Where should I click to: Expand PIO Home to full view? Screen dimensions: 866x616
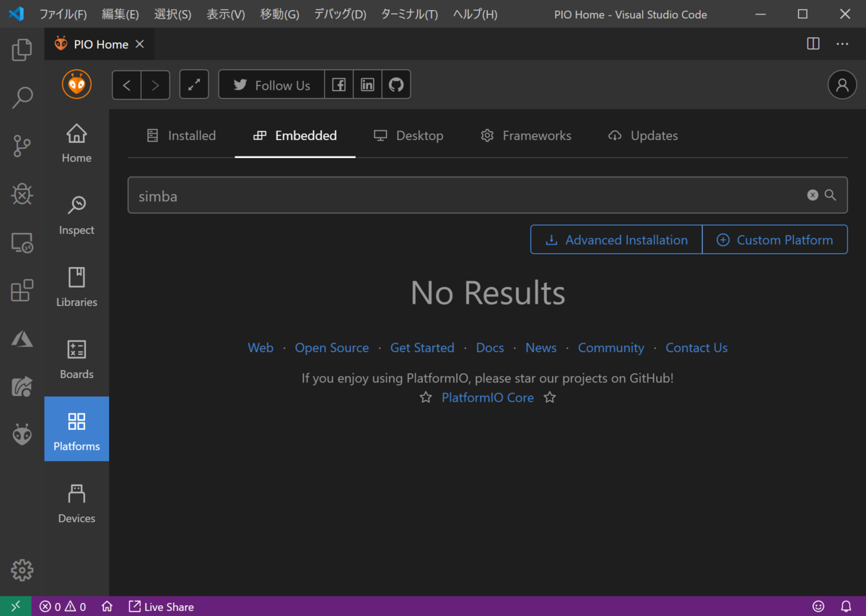(194, 85)
